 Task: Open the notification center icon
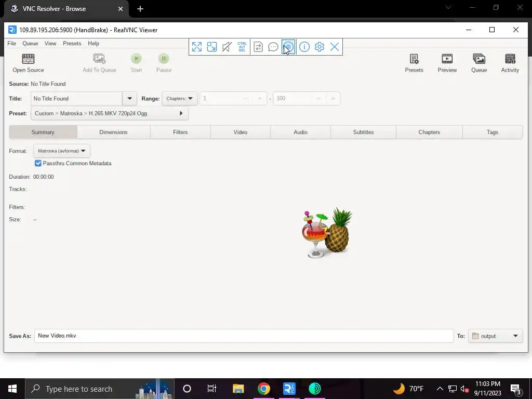click(x=516, y=389)
